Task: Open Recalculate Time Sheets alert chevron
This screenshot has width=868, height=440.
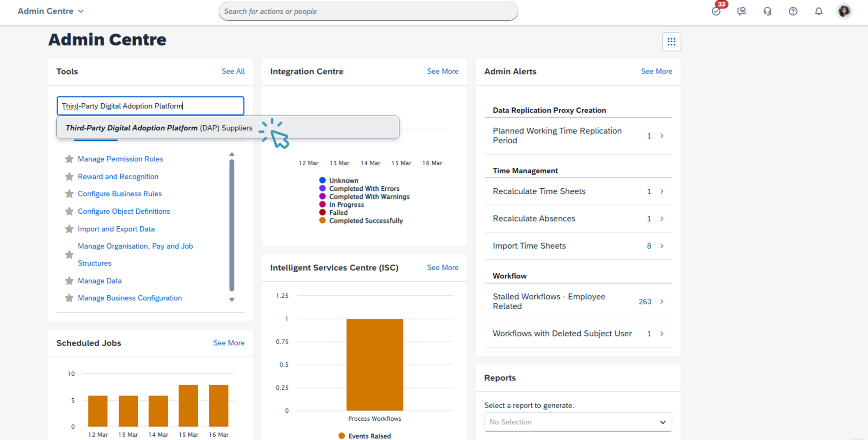Action: click(662, 191)
